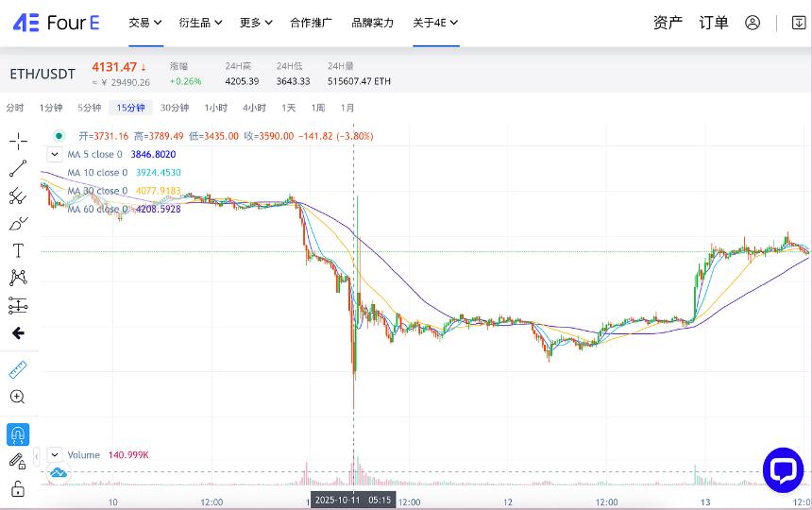The image size is (812, 510).
Task: Select the crosshair cursor tool
Action: (18, 142)
